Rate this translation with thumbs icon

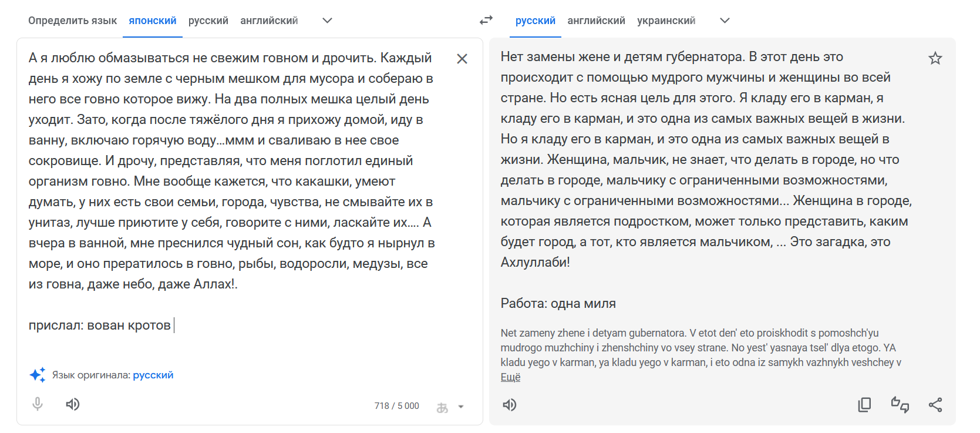pyautogui.click(x=900, y=405)
